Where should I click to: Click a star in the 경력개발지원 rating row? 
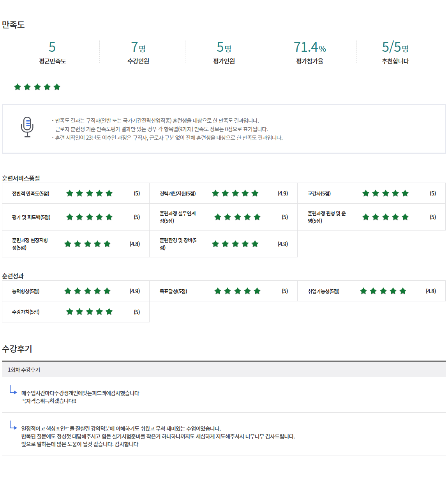[235, 193]
